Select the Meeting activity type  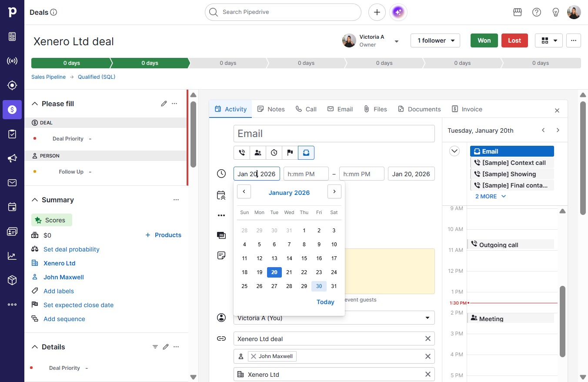(x=258, y=153)
